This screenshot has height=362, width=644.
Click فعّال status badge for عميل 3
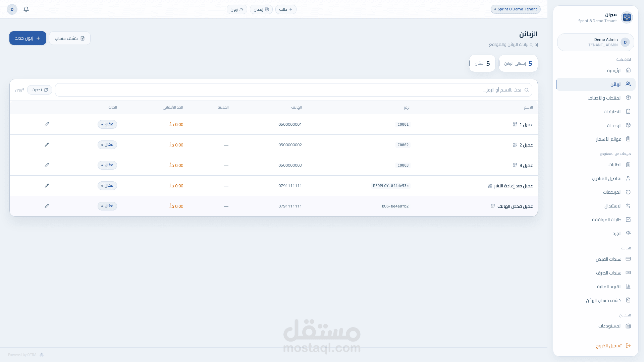click(x=107, y=165)
